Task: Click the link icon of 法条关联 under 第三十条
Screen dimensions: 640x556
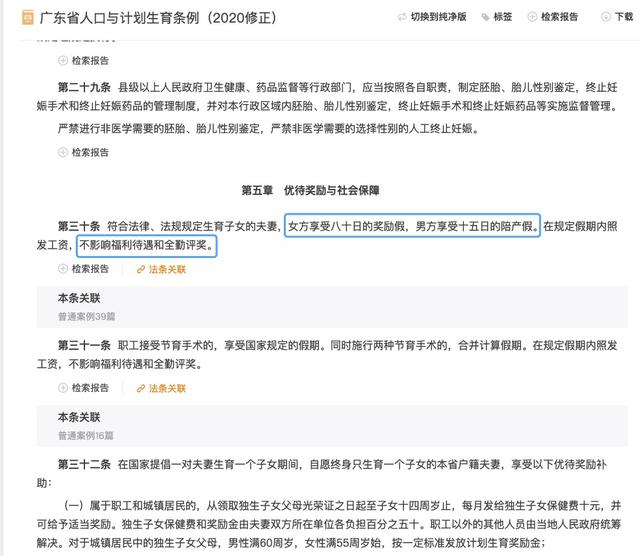Action: click(x=141, y=269)
